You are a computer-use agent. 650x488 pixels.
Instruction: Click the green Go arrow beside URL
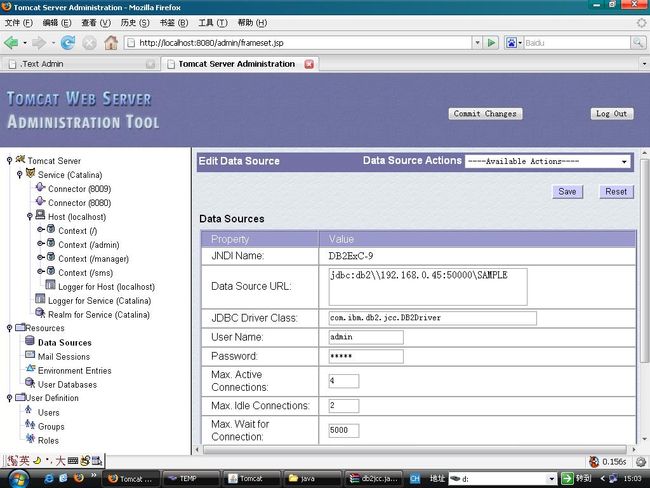coord(491,43)
